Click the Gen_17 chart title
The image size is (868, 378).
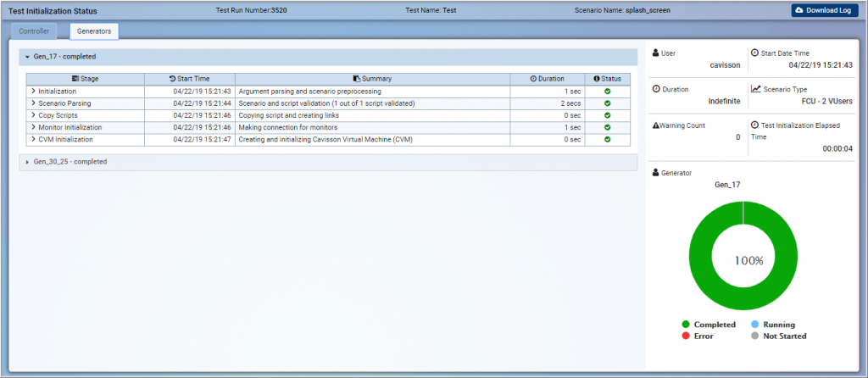point(727,185)
